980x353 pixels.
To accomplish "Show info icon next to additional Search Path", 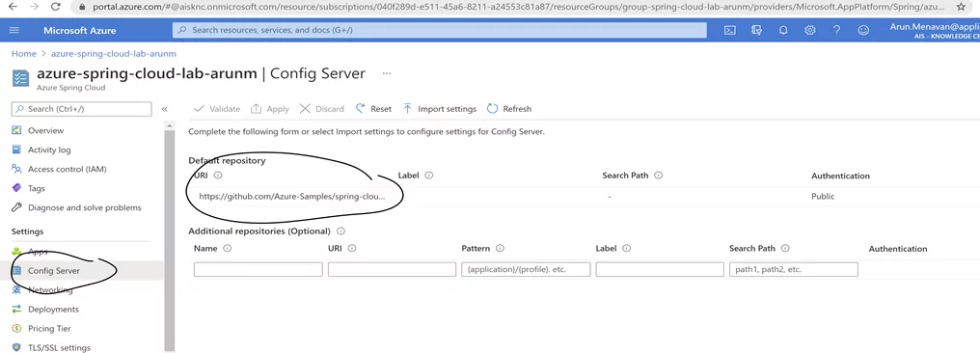I will pyautogui.click(x=785, y=248).
